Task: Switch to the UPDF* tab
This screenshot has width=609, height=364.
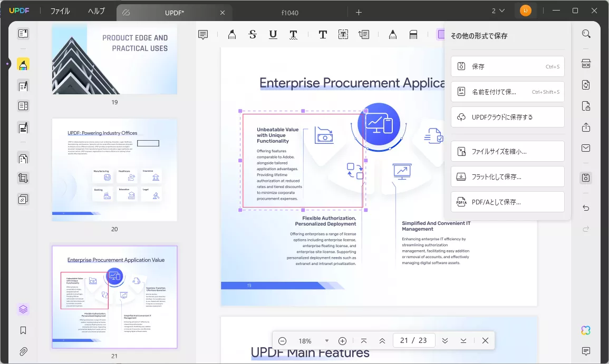Action: pos(175,13)
